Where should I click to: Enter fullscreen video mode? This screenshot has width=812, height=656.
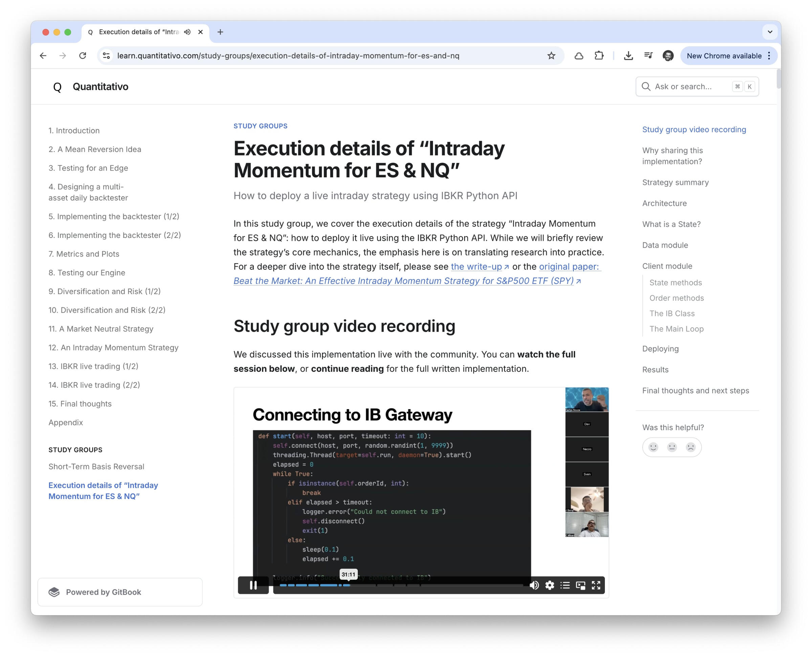tap(596, 585)
